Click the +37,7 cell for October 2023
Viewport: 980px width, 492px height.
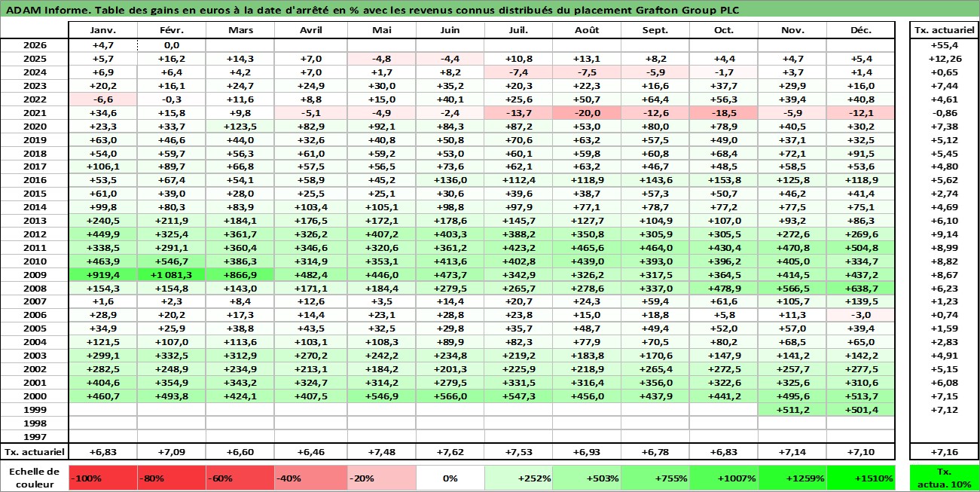point(723,86)
